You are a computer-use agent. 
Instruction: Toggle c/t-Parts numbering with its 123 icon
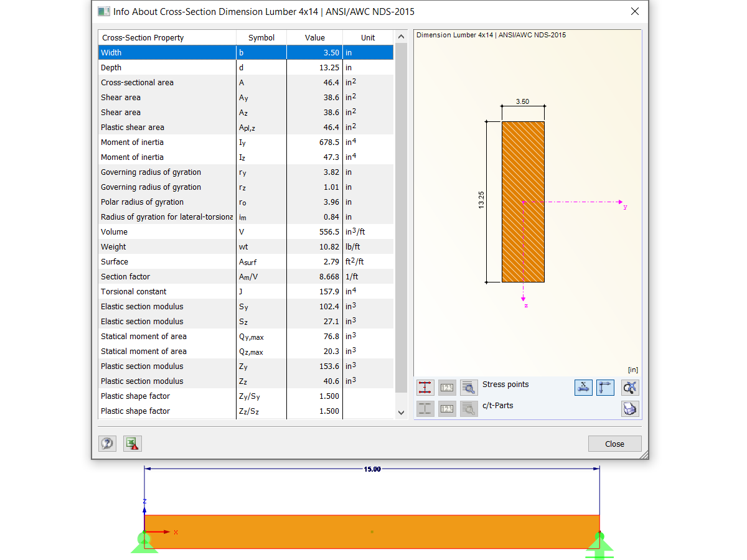447,409
